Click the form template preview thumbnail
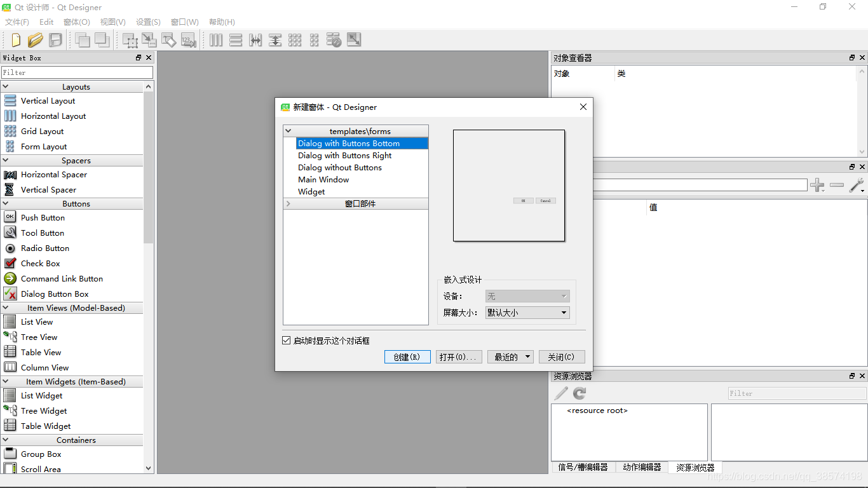Screen dimensions: 868x488 [509, 186]
